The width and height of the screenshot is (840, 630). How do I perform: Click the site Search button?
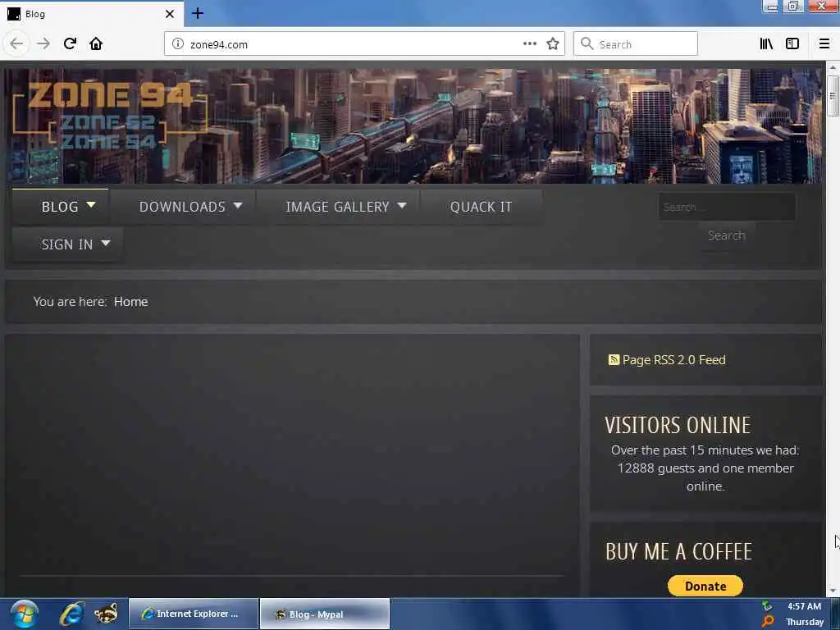tap(727, 235)
